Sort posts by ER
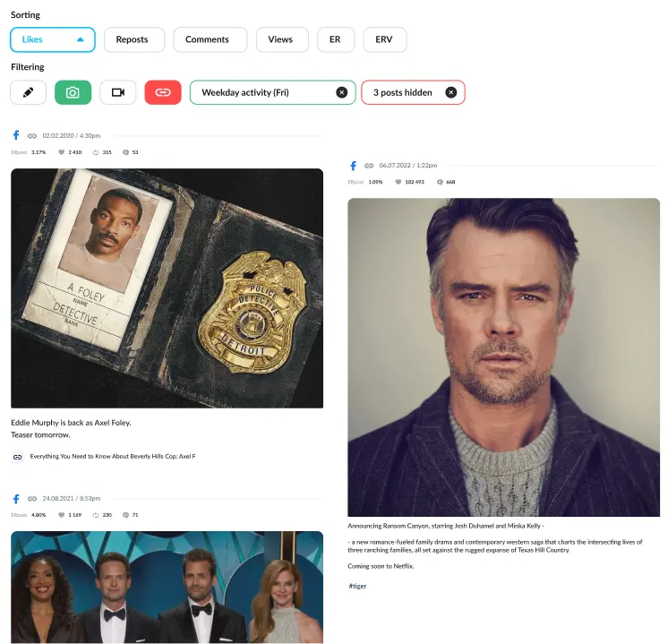This screenshot has width=668, height=644. click(335, 39)
